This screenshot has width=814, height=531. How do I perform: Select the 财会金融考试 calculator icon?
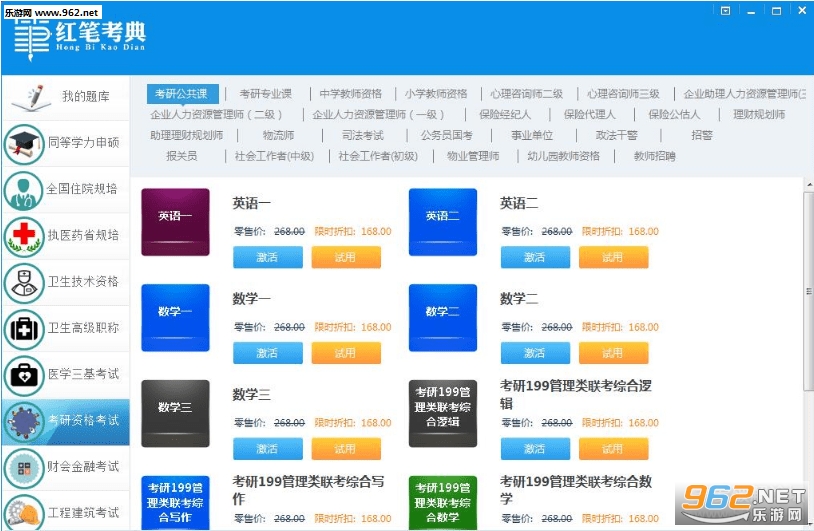[24, 468]
